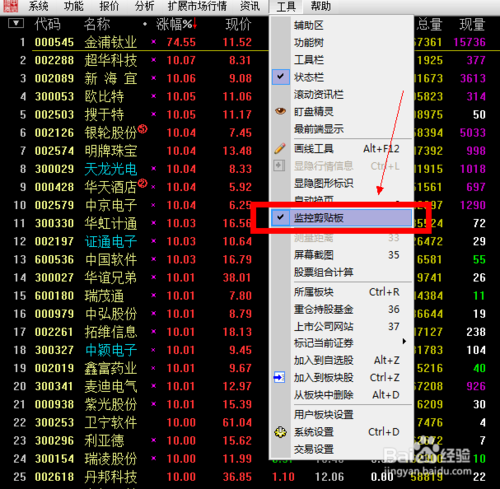Select stock row 中京电子
This screenshot has height=489, width=500.
click(x=110, y=205)
